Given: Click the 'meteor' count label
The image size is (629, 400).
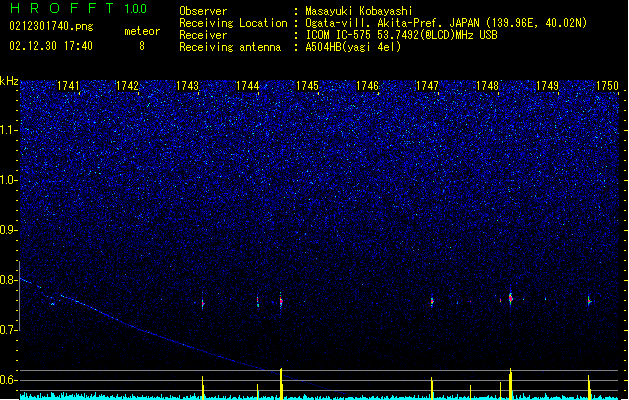Looking at the screenshot, I should pos(142,31).
